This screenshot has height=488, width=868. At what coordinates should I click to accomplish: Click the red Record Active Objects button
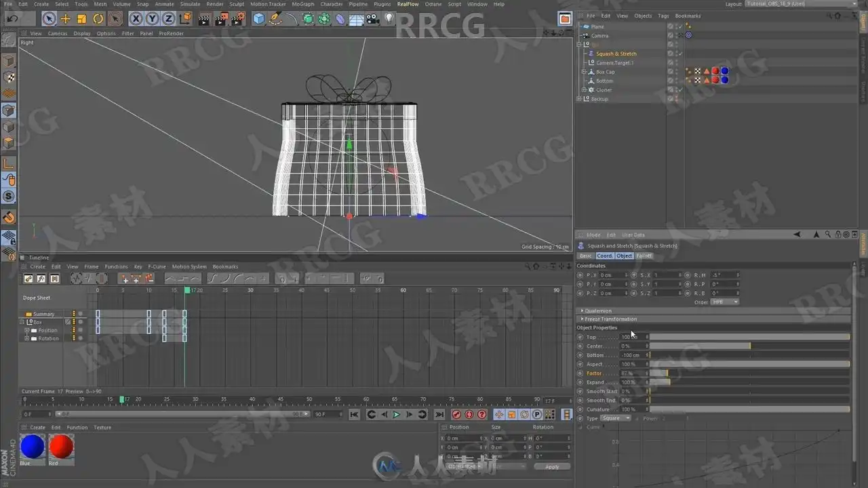456,415
